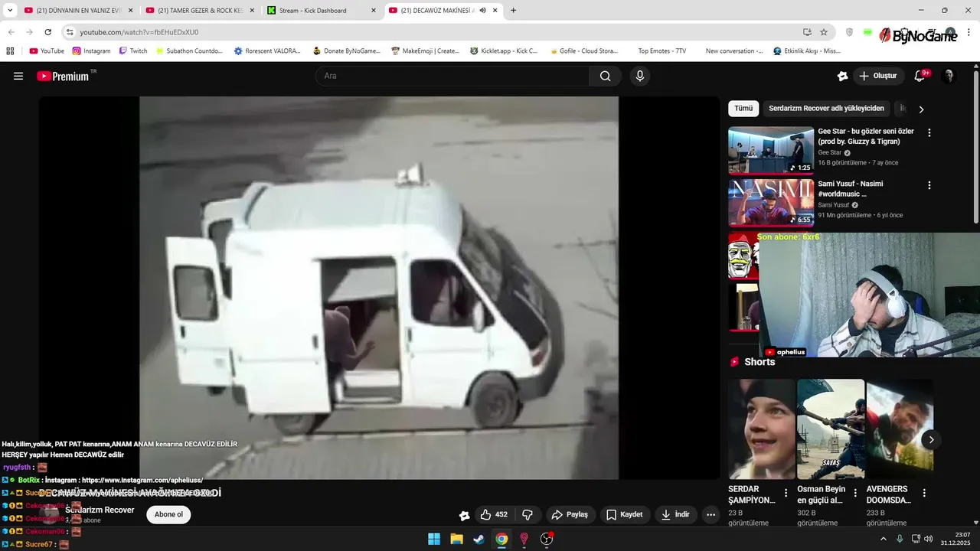Open YouTube notifications bell
Screen dimensions: 980x551
[920, 76]
